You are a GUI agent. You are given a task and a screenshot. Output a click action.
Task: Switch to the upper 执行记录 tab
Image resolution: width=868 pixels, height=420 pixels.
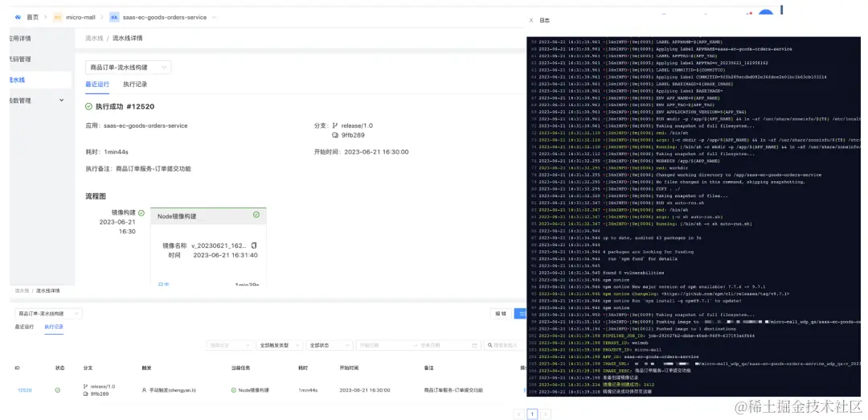point(135,84)
